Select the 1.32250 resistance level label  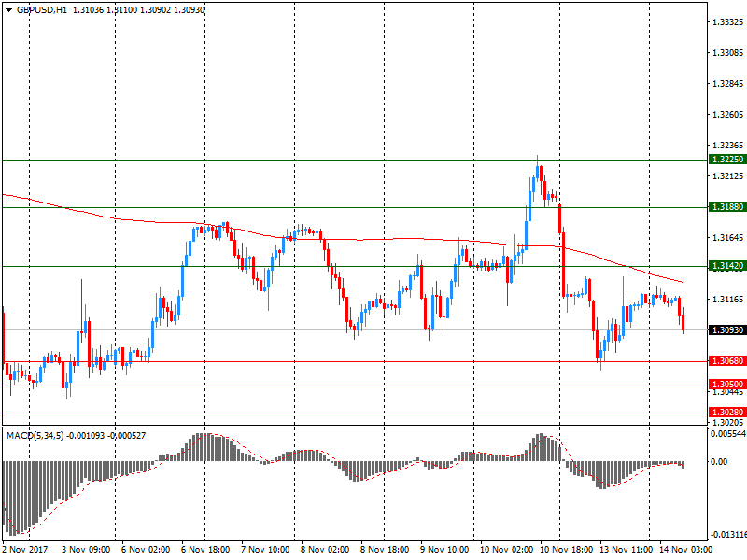[x=727, y=160]
